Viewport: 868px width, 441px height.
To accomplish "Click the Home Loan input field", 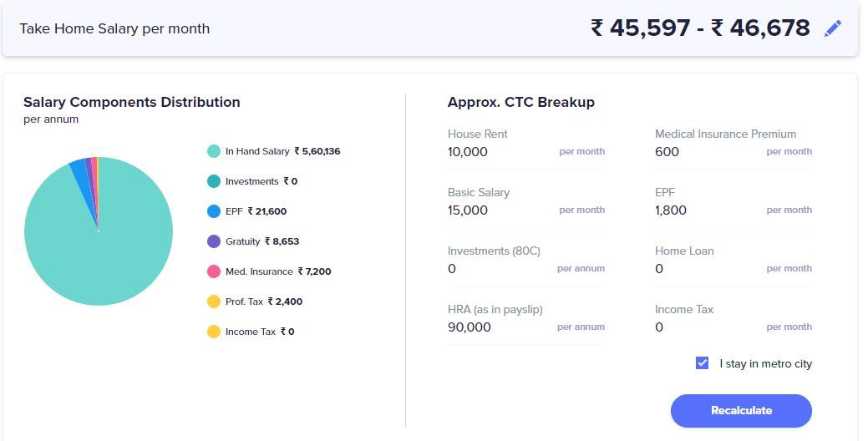I will point(707,269).
